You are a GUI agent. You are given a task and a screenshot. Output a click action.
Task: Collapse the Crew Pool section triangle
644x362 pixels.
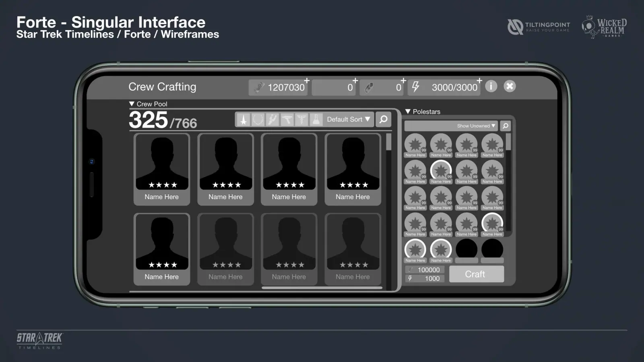132,104
